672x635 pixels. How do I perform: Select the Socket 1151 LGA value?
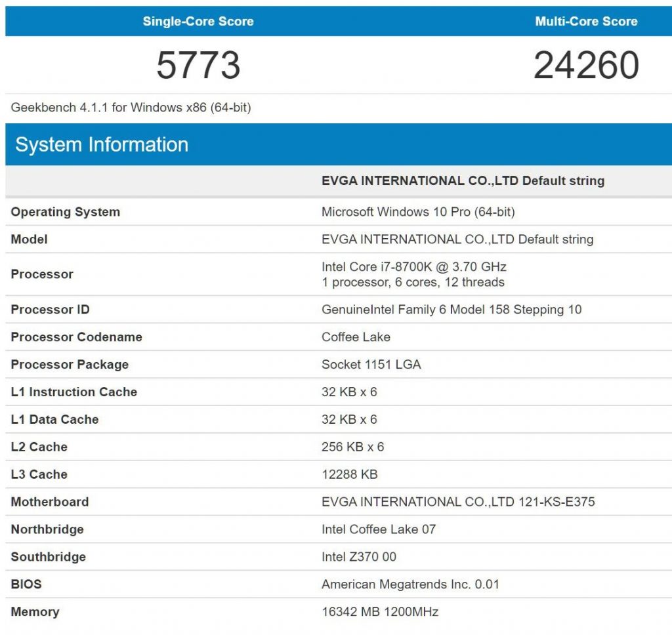[371, 364]
